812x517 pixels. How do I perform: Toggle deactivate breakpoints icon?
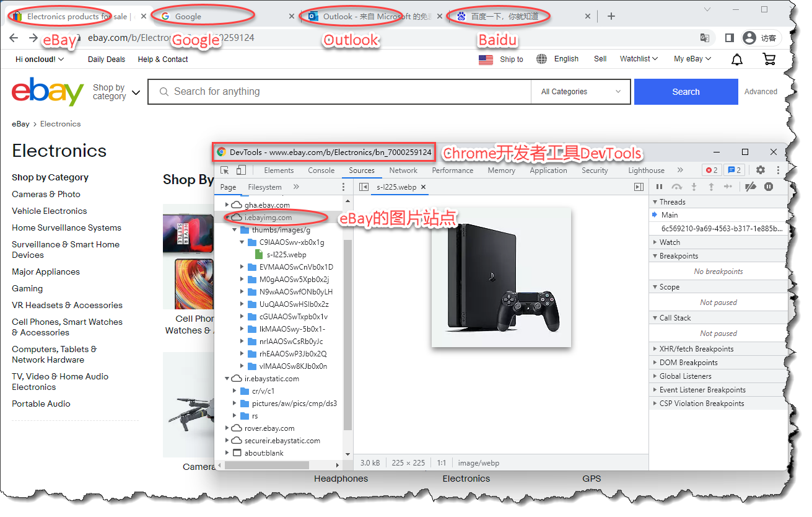750,187
